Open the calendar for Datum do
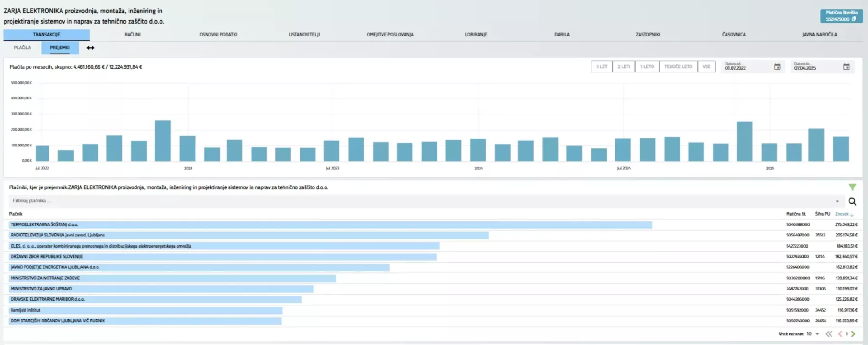The image size is (868, 345). pyautogui.click(x=846, y=67)
